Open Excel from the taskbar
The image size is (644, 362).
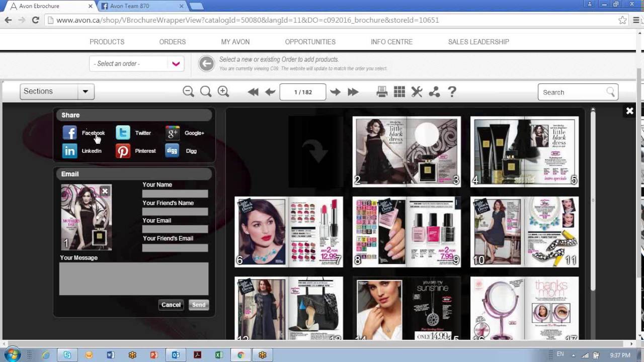click(x=219, y=355)
